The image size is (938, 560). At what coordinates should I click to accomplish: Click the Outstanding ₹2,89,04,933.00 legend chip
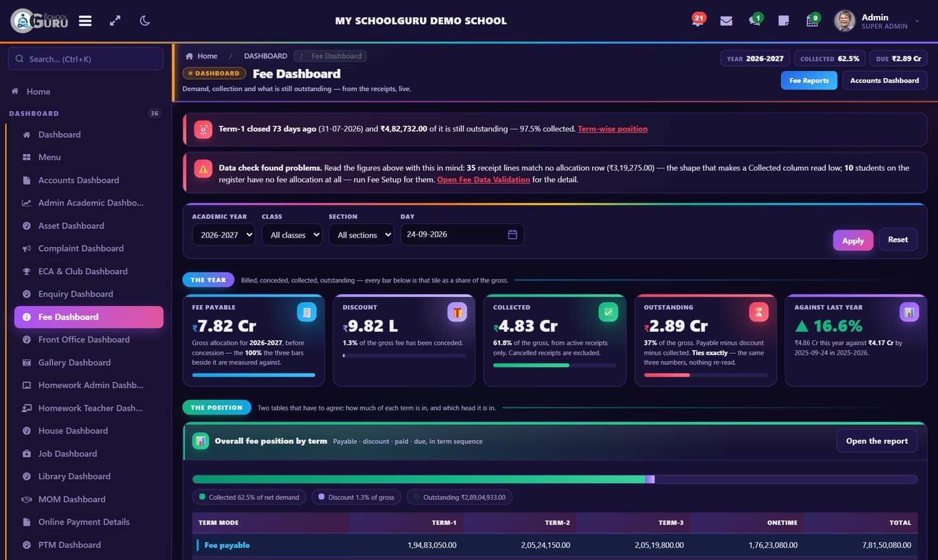click(460, 497)
